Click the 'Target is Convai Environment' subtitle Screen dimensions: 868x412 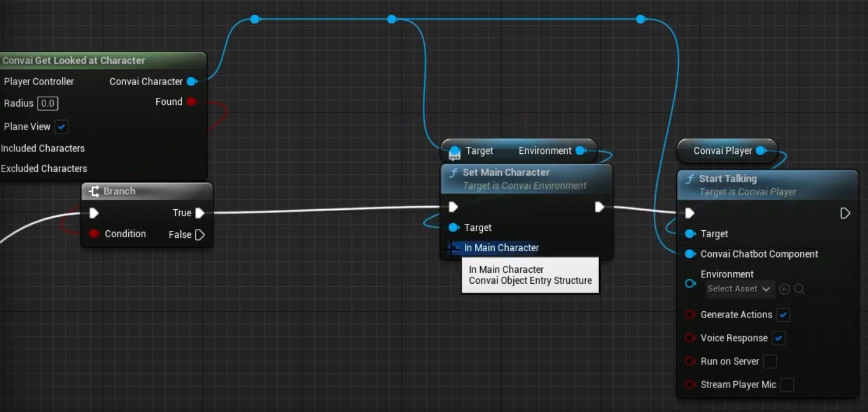(x=524, y=186)
